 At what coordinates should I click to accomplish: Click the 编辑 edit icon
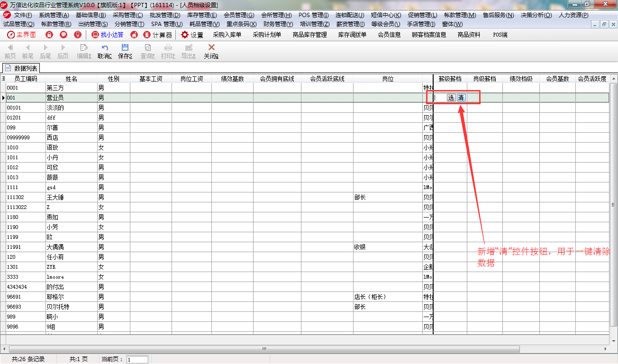84,52
